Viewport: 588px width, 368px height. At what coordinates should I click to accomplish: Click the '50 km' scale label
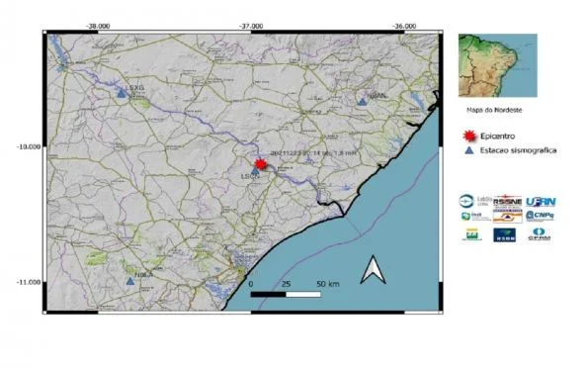(x=328, y=284)
